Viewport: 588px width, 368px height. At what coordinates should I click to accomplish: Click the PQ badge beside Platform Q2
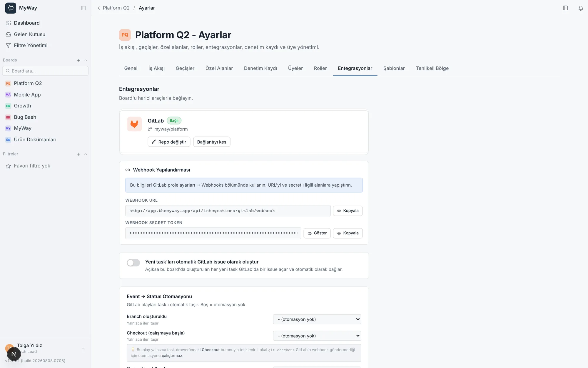pos(8,84)
